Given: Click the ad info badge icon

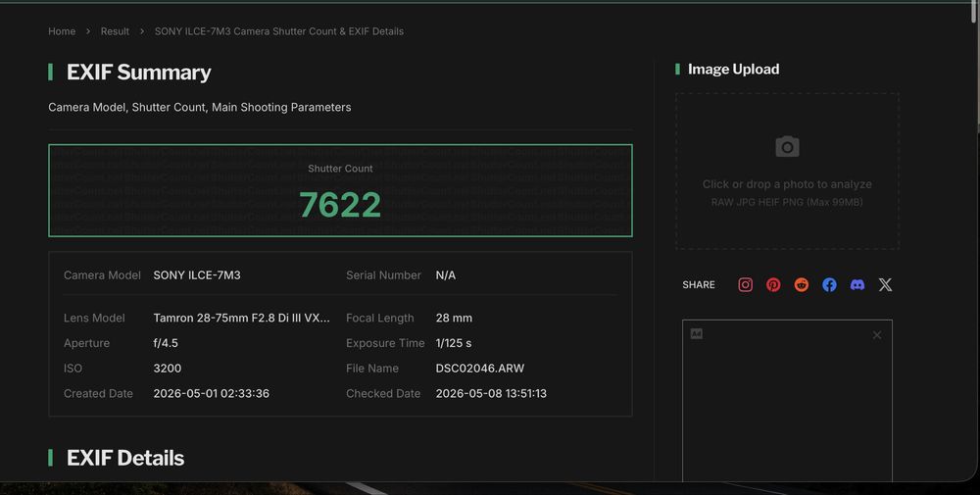Looking at the screenshot, I should pyautogui.click(x=696, y=333).
